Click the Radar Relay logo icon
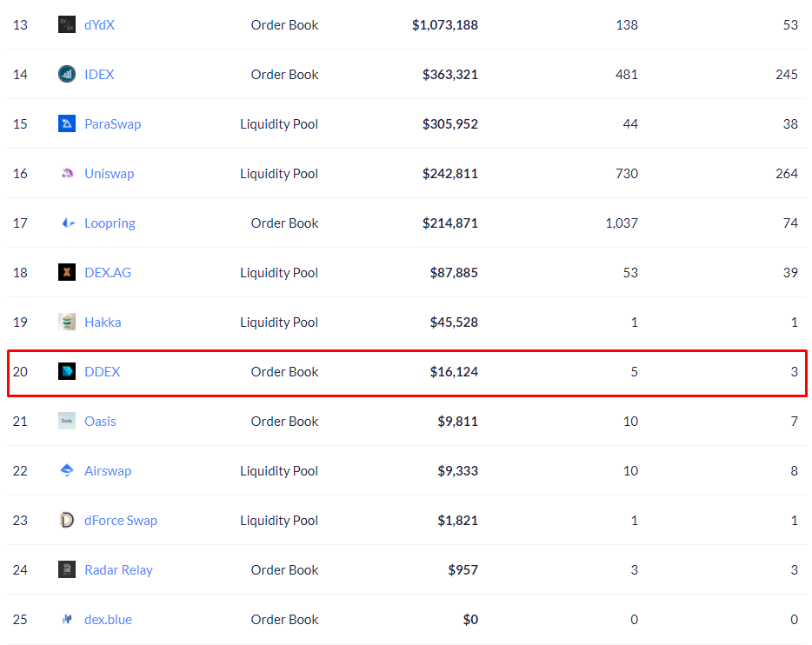 [66, 569]
